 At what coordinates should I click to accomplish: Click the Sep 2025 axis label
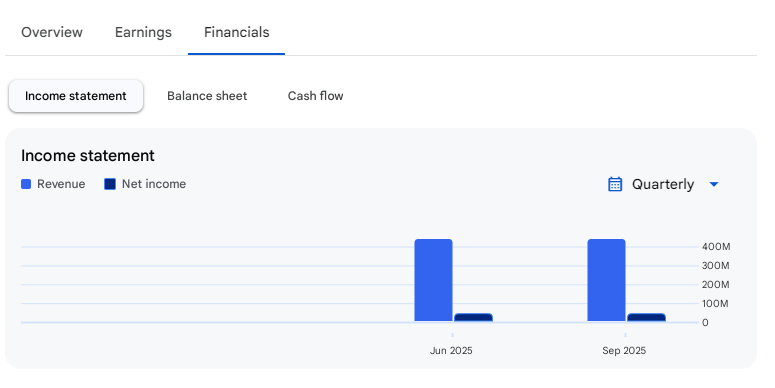624,350
